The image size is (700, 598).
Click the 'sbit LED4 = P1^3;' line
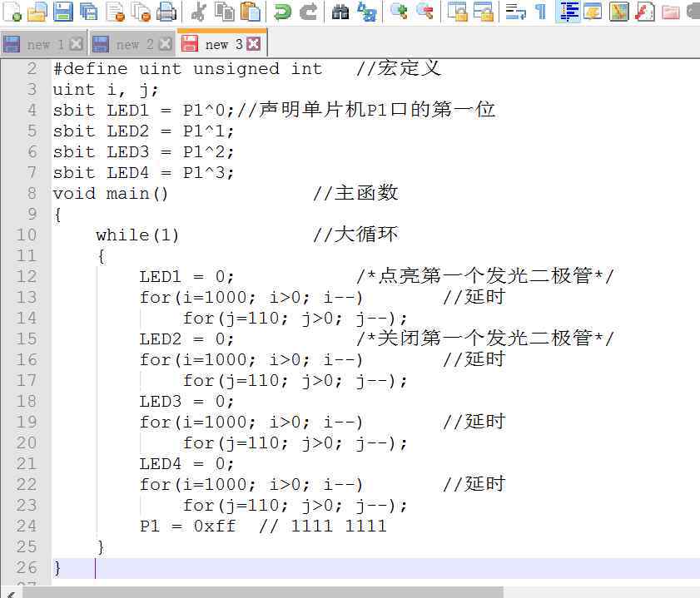[x=143, y=172]
